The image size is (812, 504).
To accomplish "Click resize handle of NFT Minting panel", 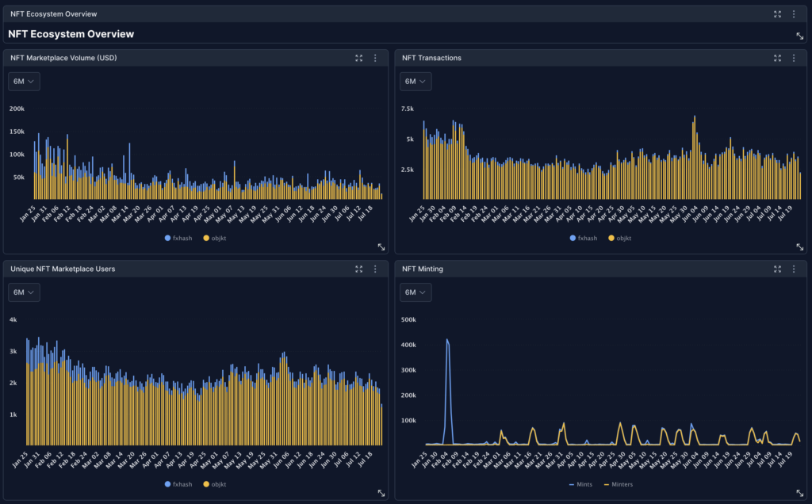I will (x=799, y=493).
